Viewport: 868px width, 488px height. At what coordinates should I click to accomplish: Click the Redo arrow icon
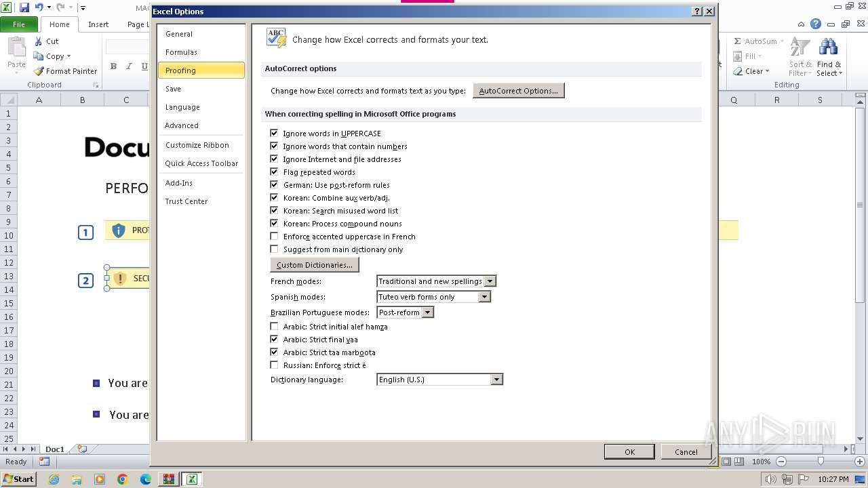coord(60,7)
